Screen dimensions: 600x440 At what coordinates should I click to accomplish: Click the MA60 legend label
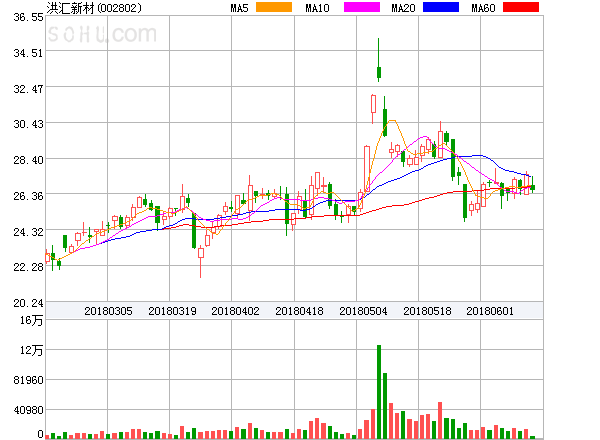[483, 8]
